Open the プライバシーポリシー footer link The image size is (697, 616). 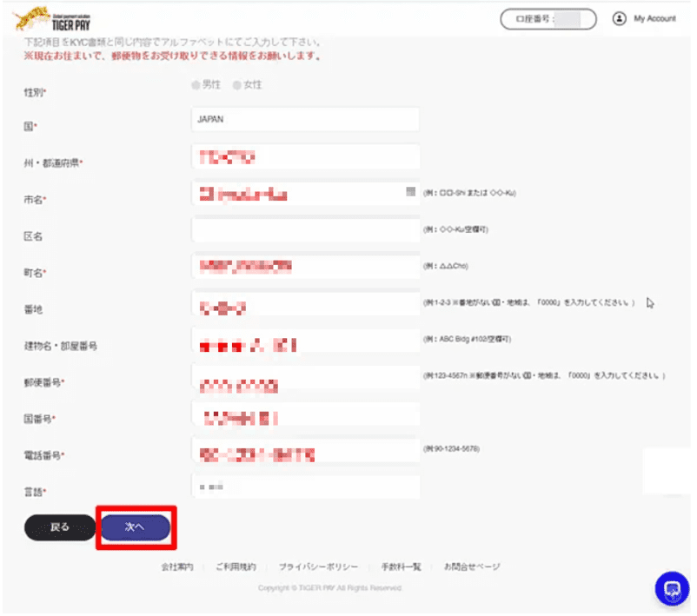tap(318, 566)
